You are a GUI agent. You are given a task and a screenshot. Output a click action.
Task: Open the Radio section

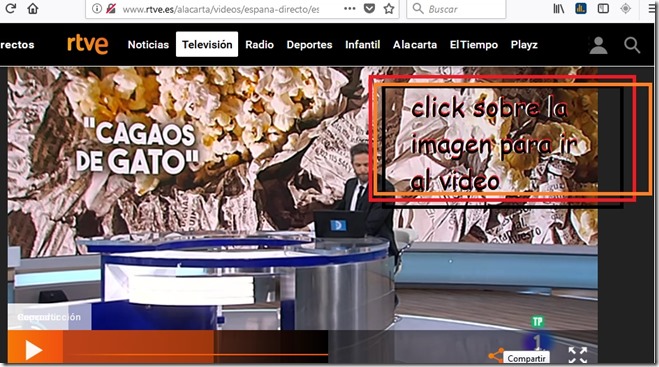pyautogui.click(x=259, y=45)
